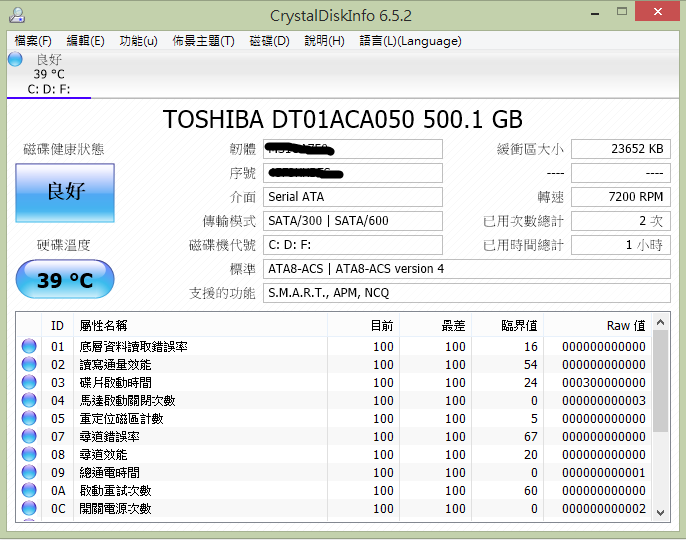Click the 臨界值 column header
The image size is (686, 540).
[508, 326]
